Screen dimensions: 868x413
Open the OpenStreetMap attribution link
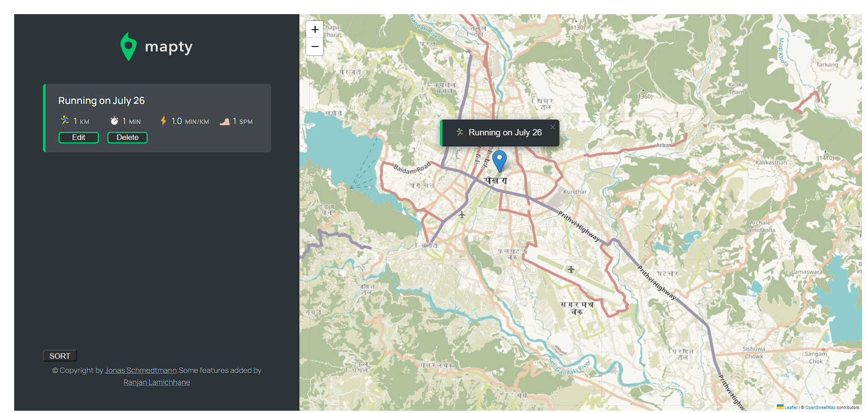click(820, 407)
